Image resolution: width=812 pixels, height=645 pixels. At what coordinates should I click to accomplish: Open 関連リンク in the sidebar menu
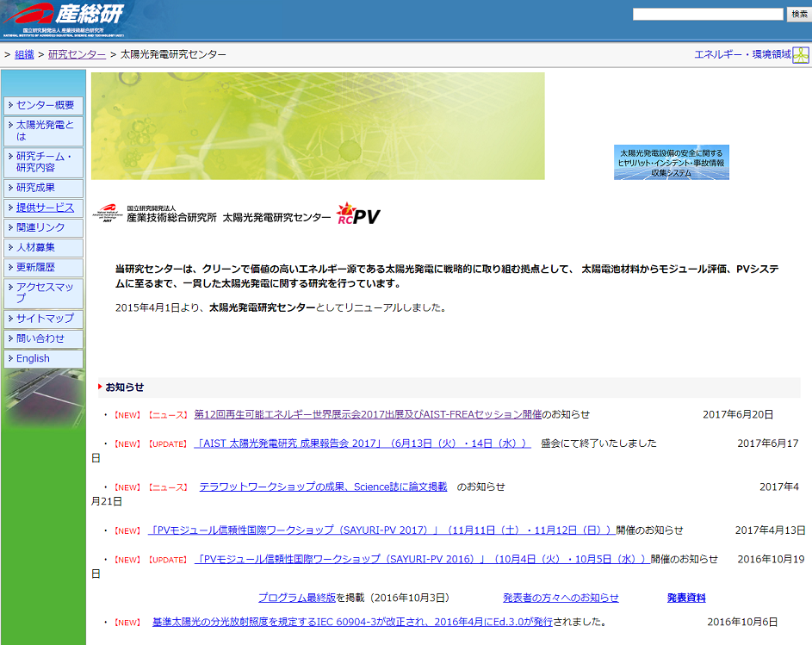click(44, 227)
